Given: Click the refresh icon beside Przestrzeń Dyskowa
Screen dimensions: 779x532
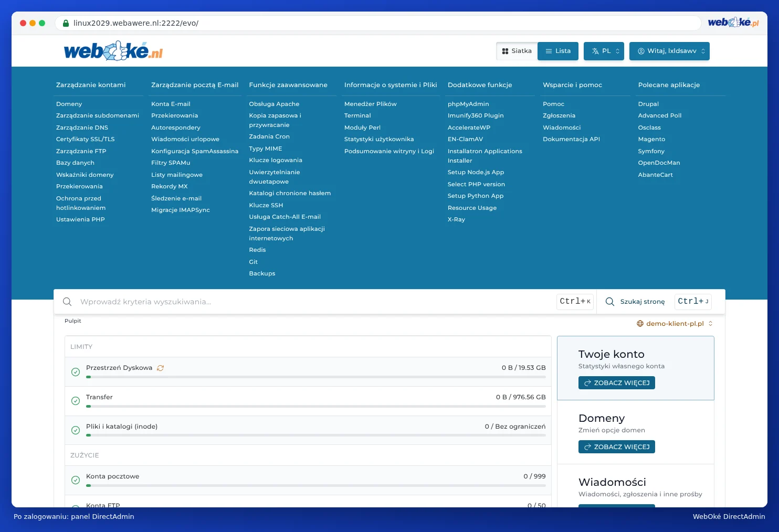Looking at the screenshot, I should pyautogui.click(x=161, y=368).
